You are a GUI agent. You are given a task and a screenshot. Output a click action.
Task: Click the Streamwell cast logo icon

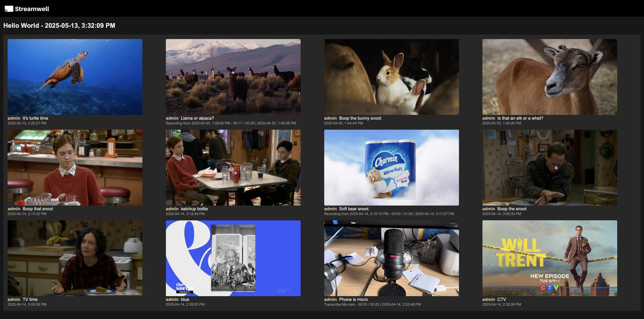(9, 9)
